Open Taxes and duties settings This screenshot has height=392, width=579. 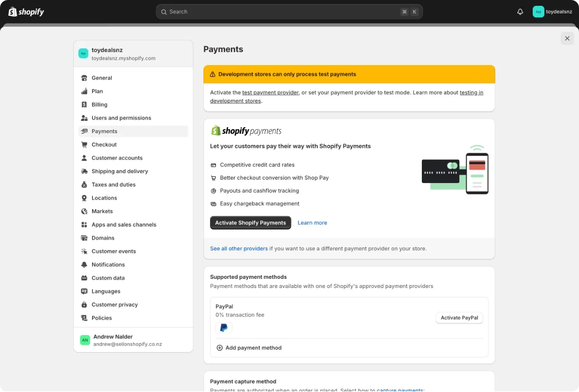[133, 184]
